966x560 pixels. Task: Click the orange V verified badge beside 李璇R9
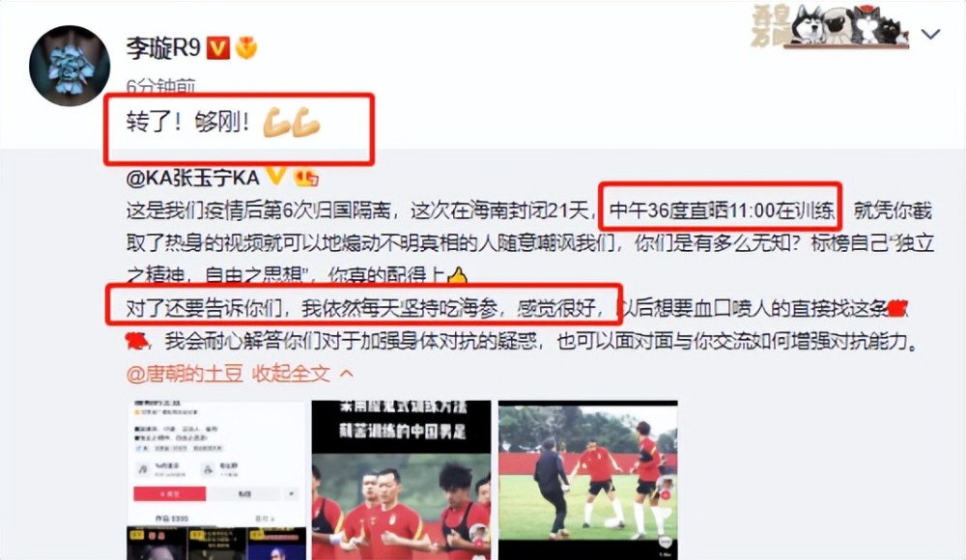tap(218, 47)
